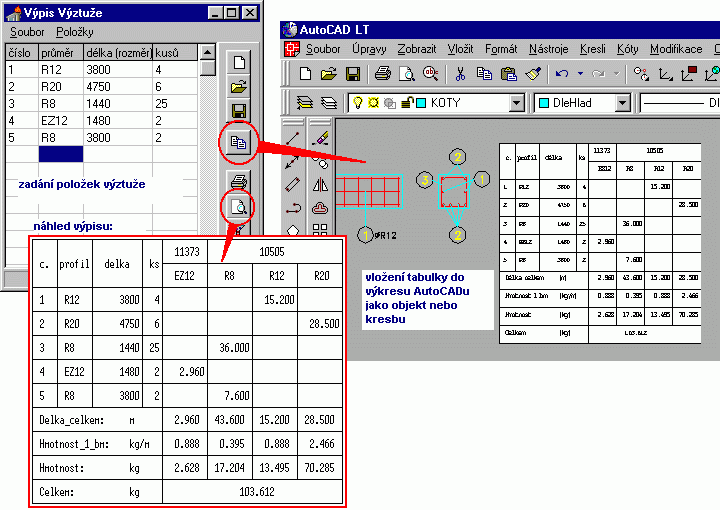Click scrollbar up arrow in reinforcement list
Screen dimensions: 720x510
point(208,52)
